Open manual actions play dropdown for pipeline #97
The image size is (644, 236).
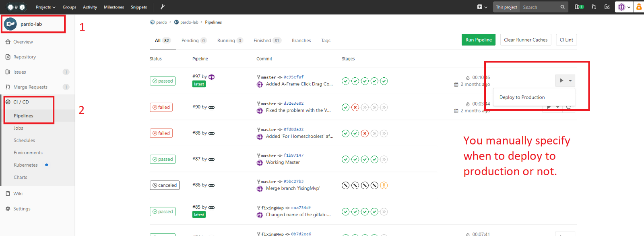tap(565, 81)
